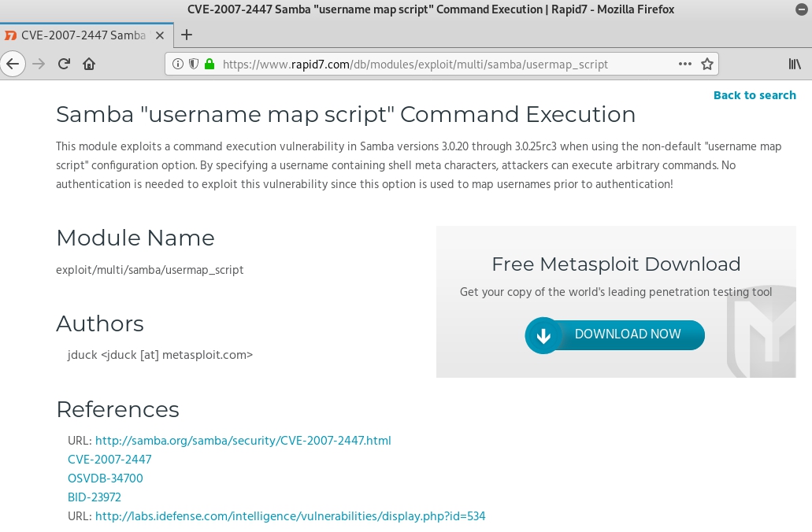Open the Library sidebar icon

[795, 65]
